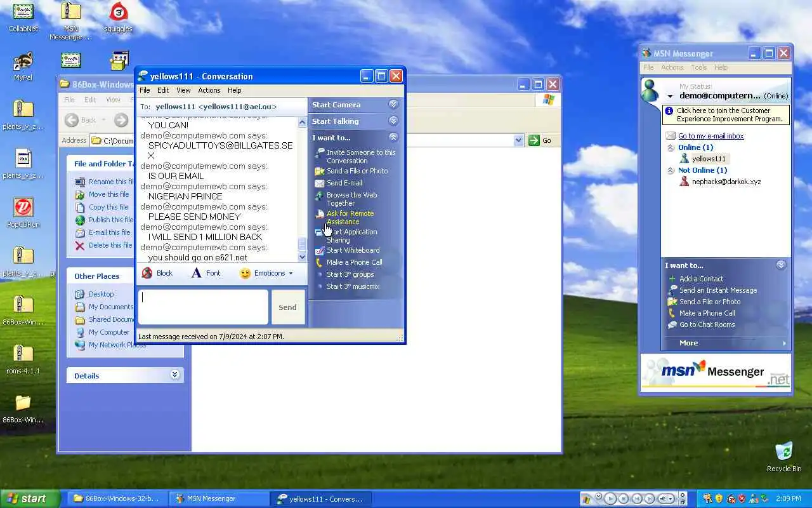Open the Font formatting option
Screen dimensions: 812x508
pyautogui.click(x=206, y=273)
